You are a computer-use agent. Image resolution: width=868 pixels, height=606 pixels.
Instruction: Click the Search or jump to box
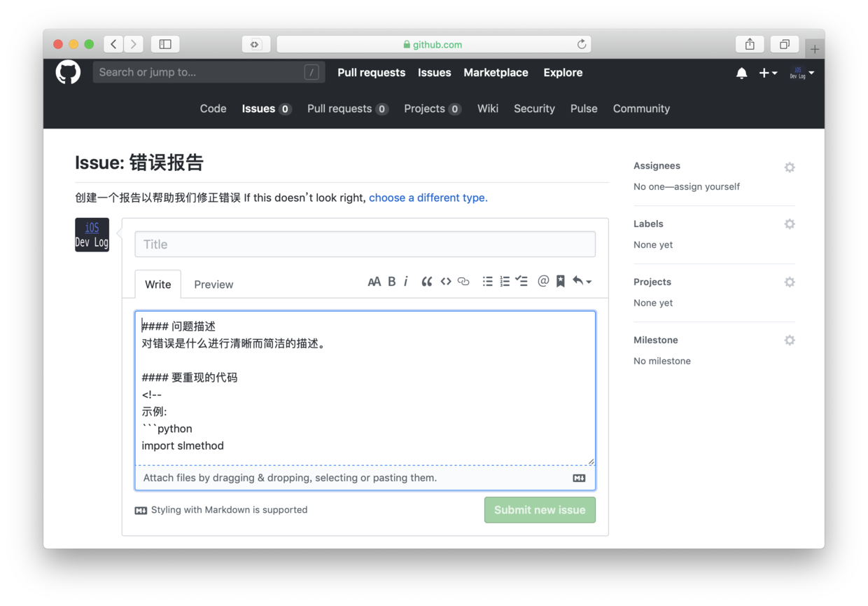(x=209, y=72)
